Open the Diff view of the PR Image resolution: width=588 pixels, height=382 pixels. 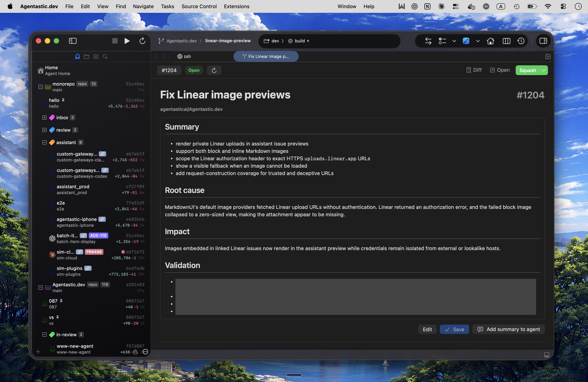pyautogui.click(x=474, y=70)
